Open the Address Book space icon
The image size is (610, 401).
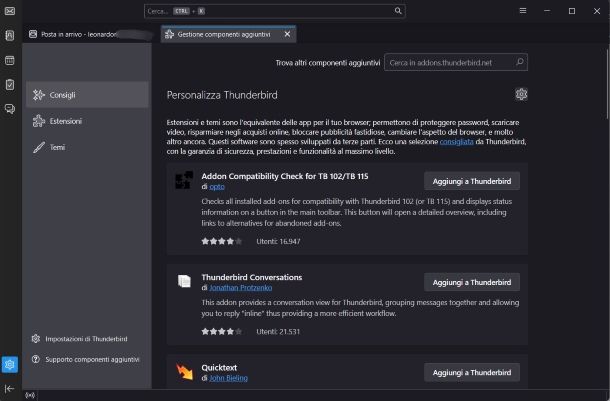click(10, 35)
